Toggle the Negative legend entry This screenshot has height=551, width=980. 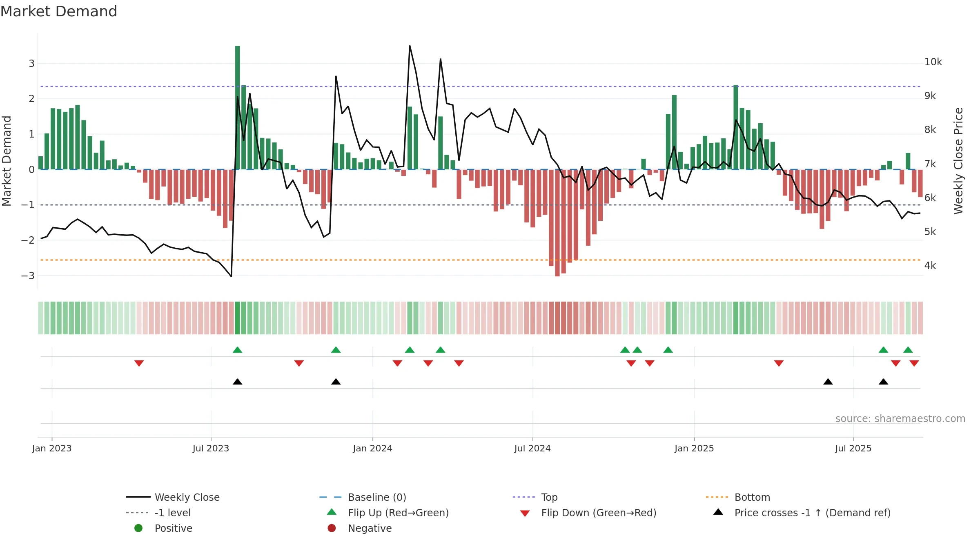click(x=359, y=528)
